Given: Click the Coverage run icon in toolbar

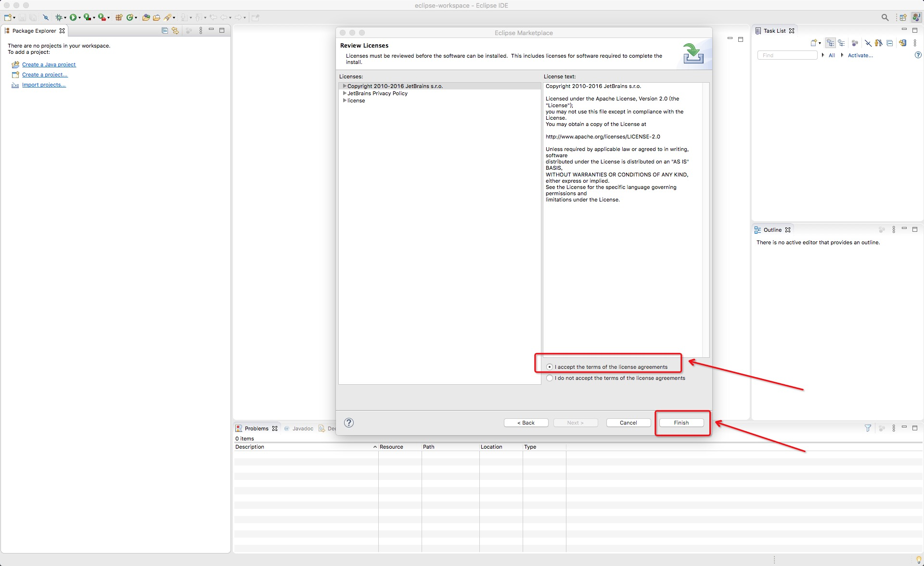Looking at the screenshot, I should (x=87, y=17).
